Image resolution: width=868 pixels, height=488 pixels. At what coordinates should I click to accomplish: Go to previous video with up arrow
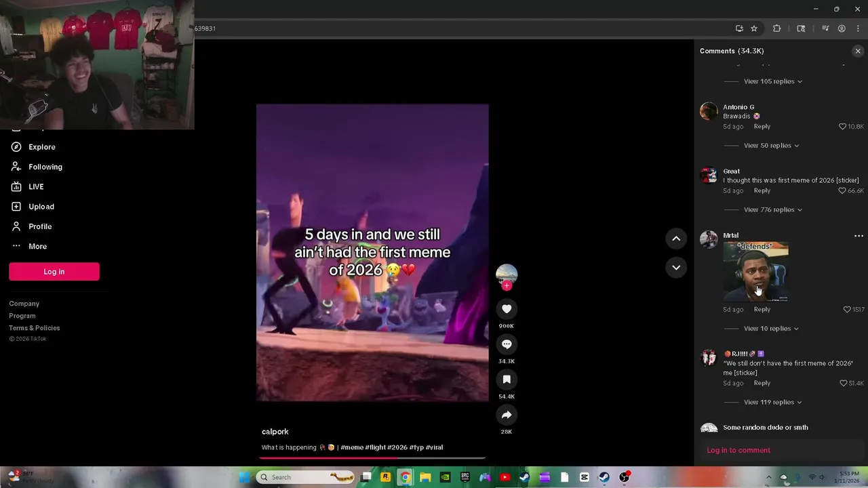[676, 238]
